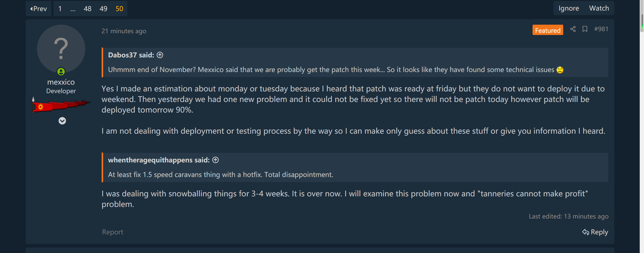This screenshot has width=644, height=253.
Task: Go to first page 1
Action: (x=60, y=9)
